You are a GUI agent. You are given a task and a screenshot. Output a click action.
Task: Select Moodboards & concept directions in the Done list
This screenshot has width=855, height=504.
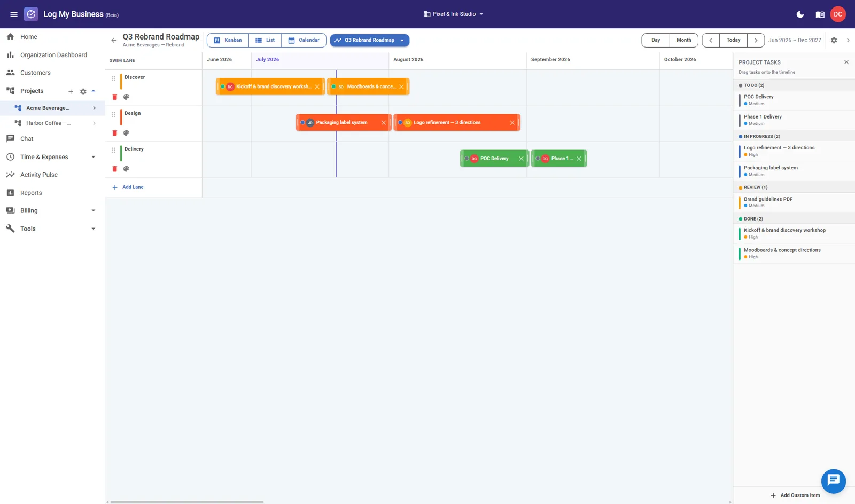point(794,253)
